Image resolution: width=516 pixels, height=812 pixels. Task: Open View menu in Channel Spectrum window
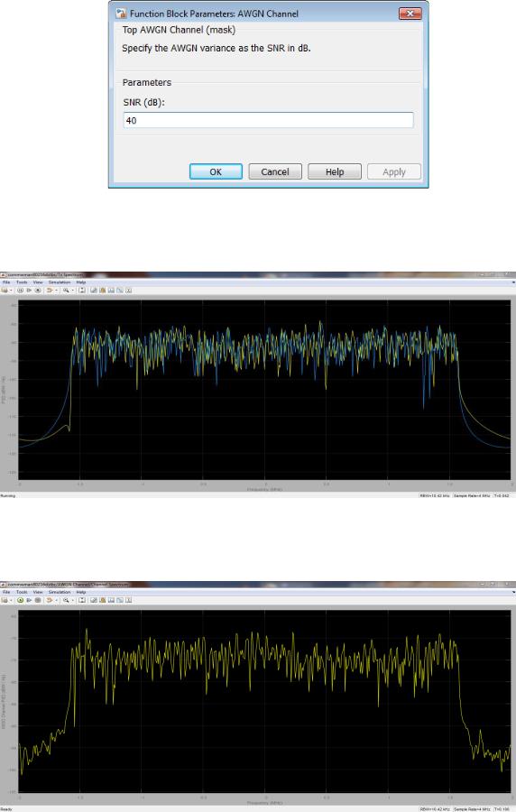click(38, 592)
